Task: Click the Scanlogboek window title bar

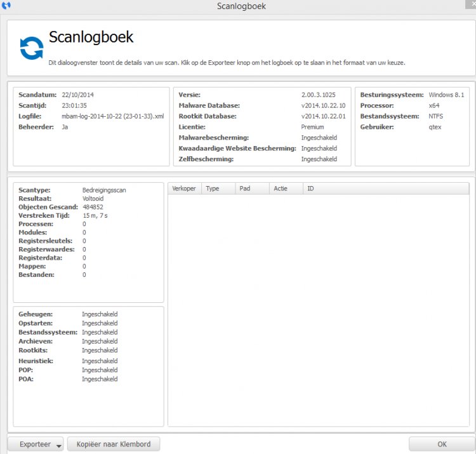Action: tap(241, 6)
